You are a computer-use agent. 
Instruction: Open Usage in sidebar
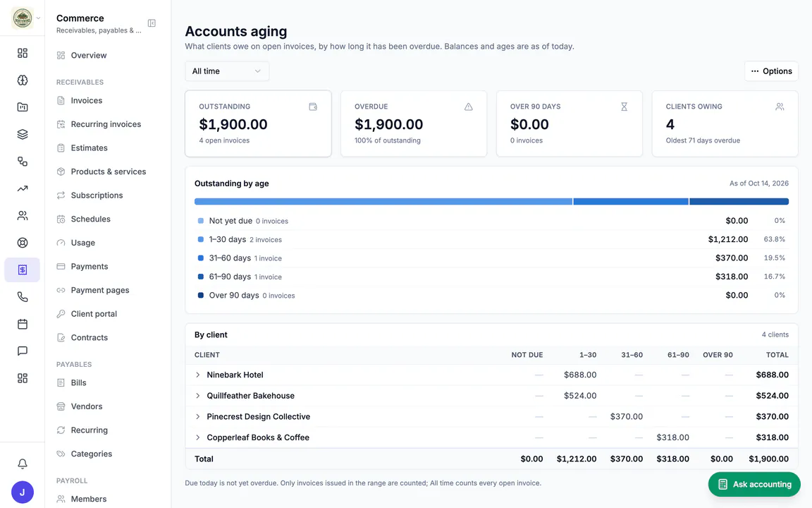(x=108, y=243)
